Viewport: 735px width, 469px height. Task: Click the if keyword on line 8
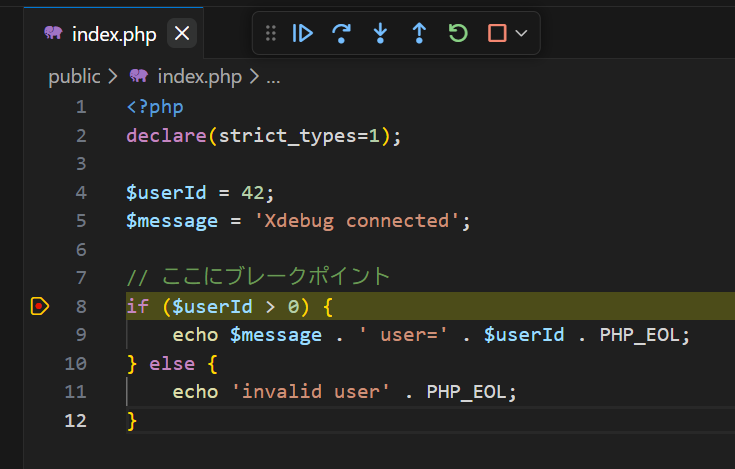138,306
